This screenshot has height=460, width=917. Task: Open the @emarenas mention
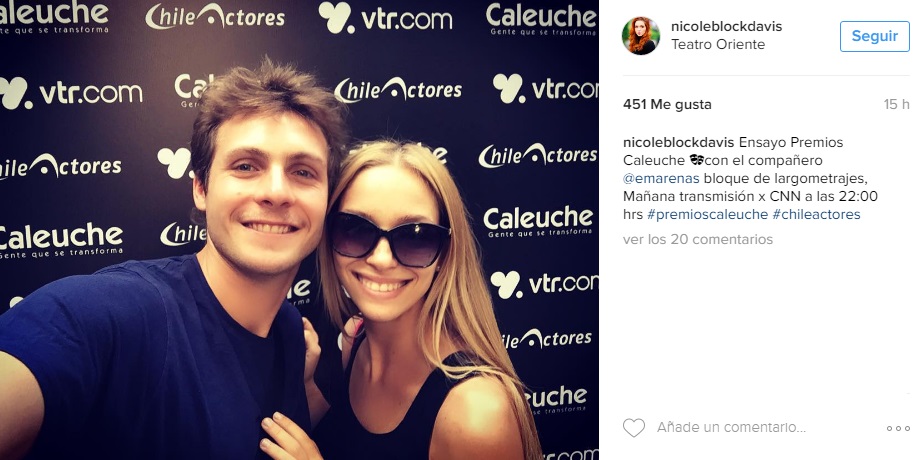(661, 178)
